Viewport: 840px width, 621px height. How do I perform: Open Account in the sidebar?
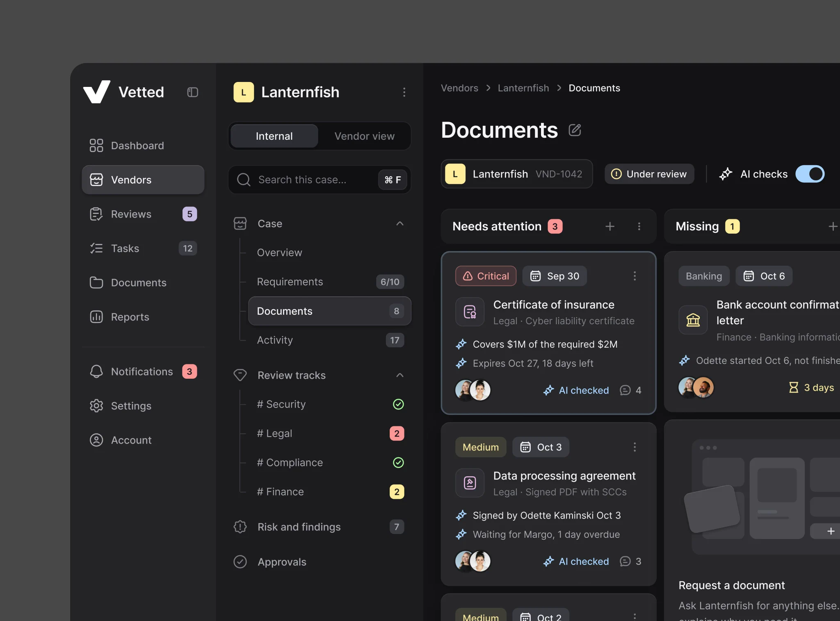click(x=143, y=440)
